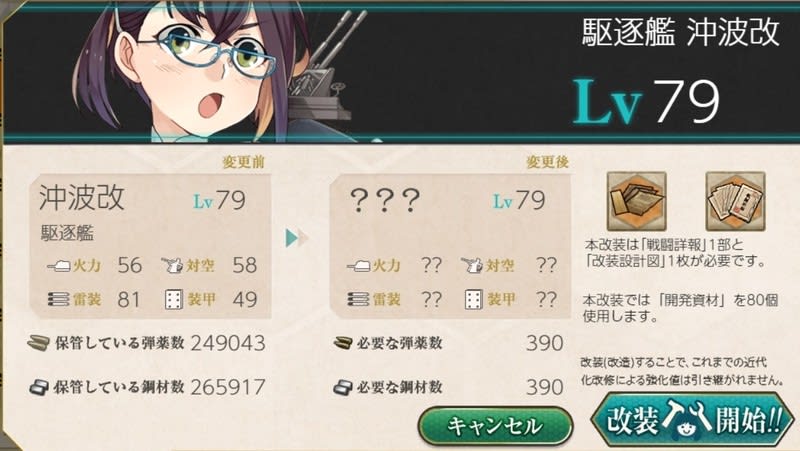
Task: Click the 改装設計図 blueprint item icon
Action: tap(735, 201)
